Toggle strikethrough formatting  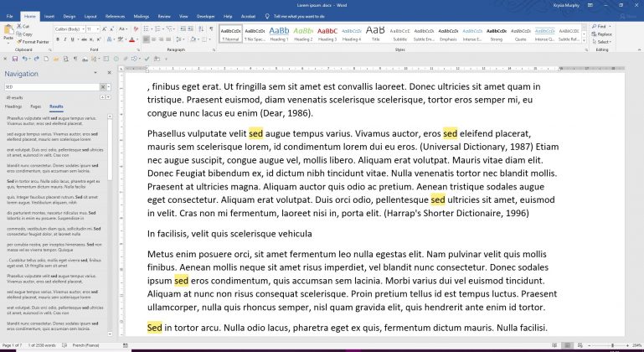tap(85, 39)
